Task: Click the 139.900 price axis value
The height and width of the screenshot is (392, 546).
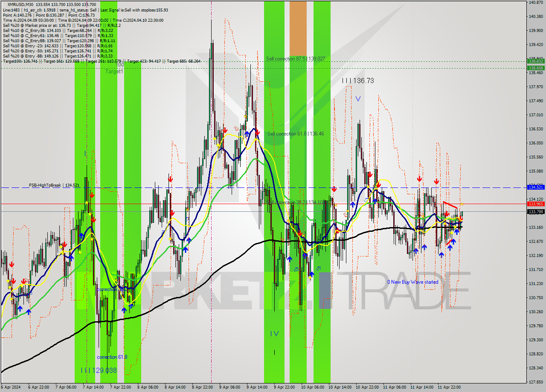Action: point(535,31)
